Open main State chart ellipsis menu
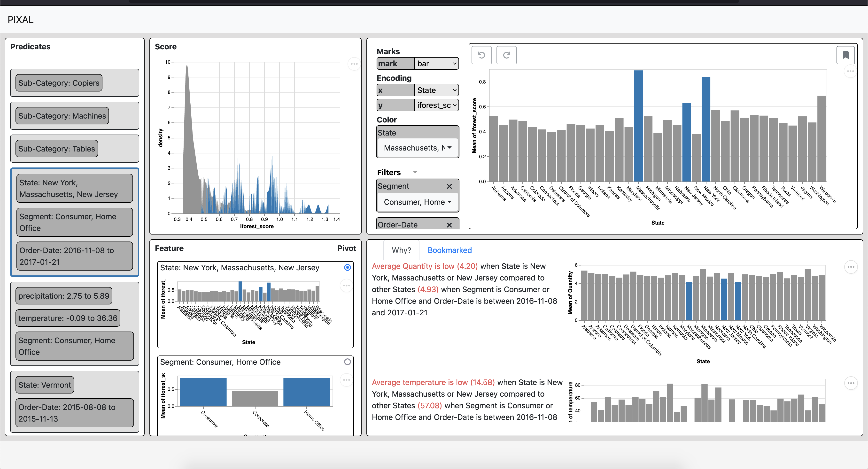Viewport: 868px width, 469px height. (850, 71)
